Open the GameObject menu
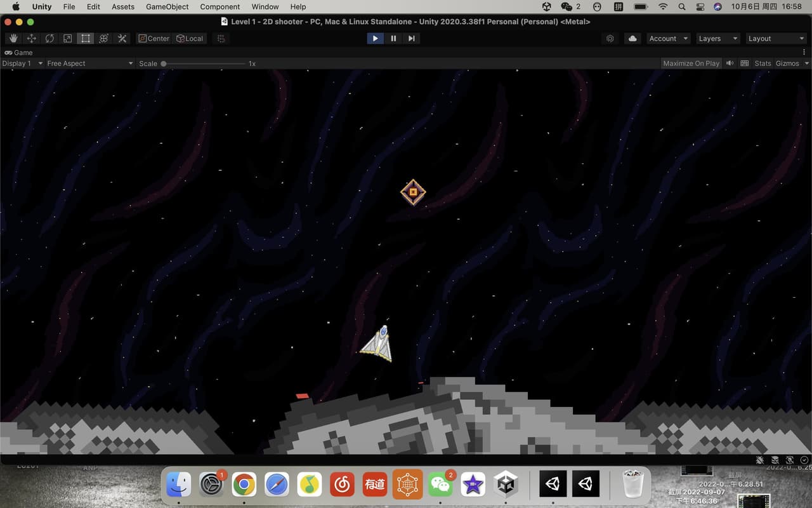This screenshot has width=812, height=508. click(167, 6)
